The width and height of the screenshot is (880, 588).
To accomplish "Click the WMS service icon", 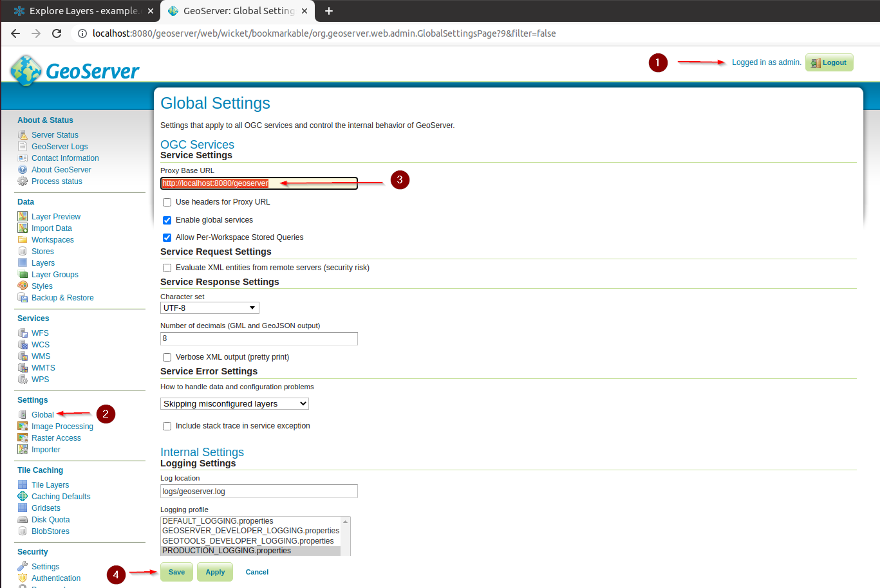I will click(23, 356).
